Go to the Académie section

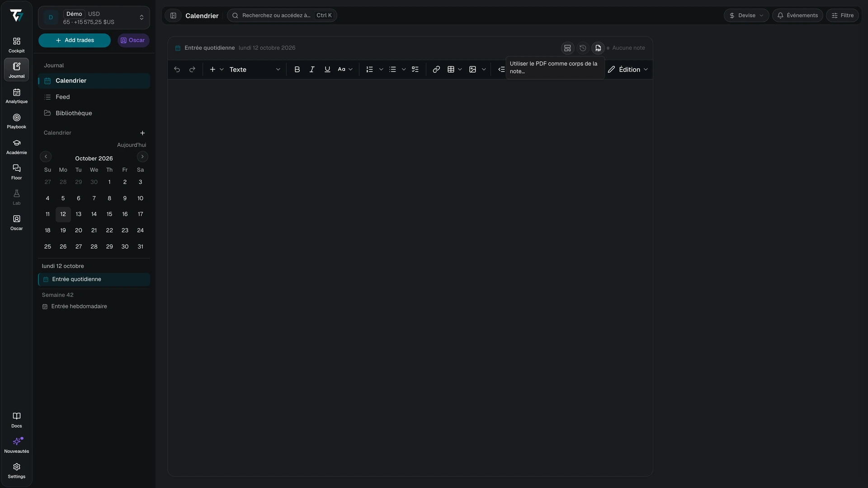click(x=16, y=147)
